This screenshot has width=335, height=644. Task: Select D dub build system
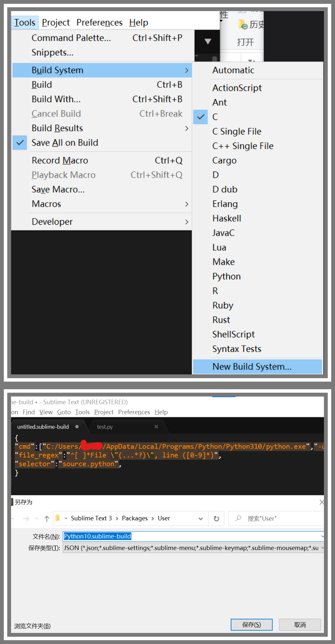pyautogui.click(x=258, y=189)
